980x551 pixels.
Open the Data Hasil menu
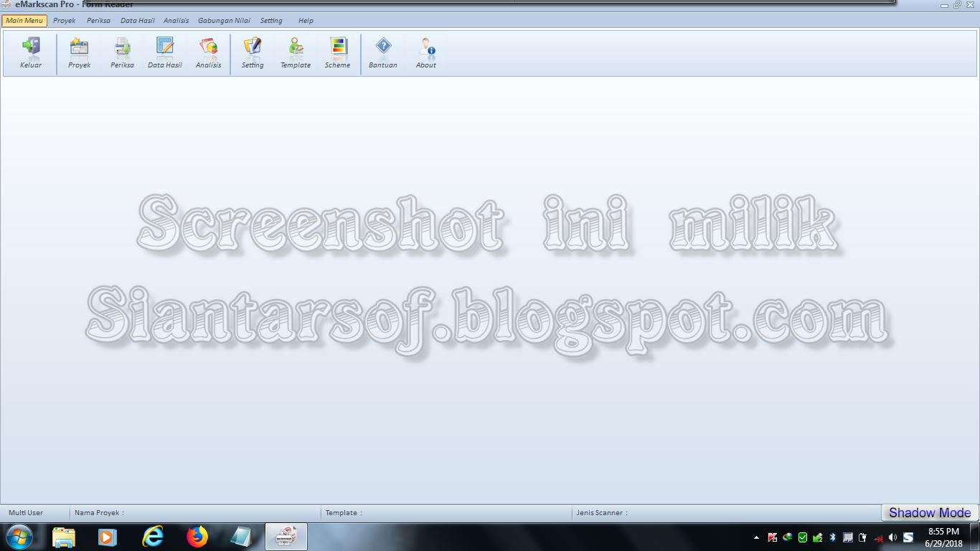[138, 21]
